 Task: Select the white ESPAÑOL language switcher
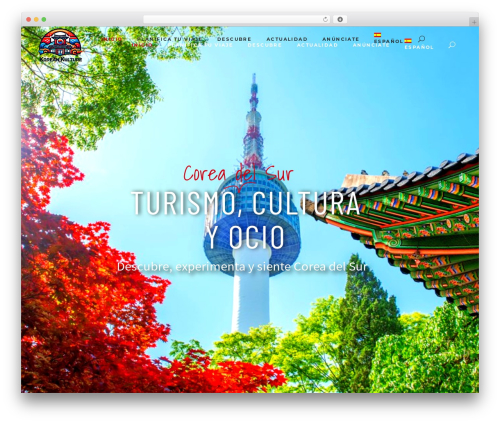point(419,47)
